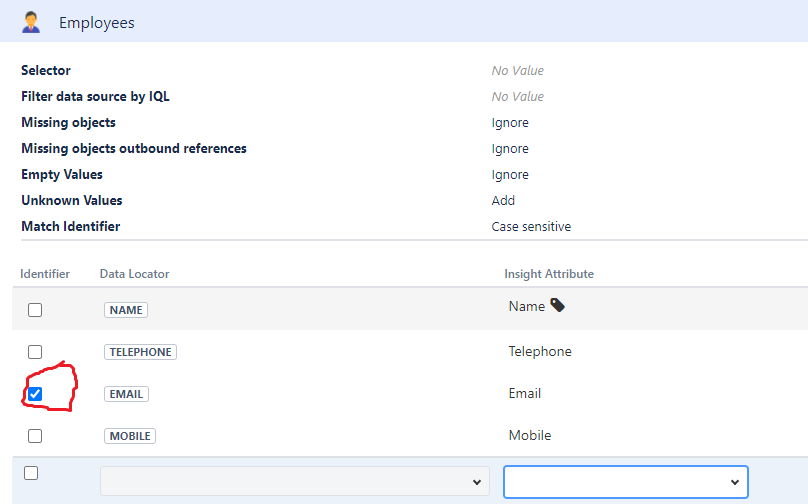The image size is (808, 504).
Task: Click the Employees person avatar icon
Action: pos(31,22)
